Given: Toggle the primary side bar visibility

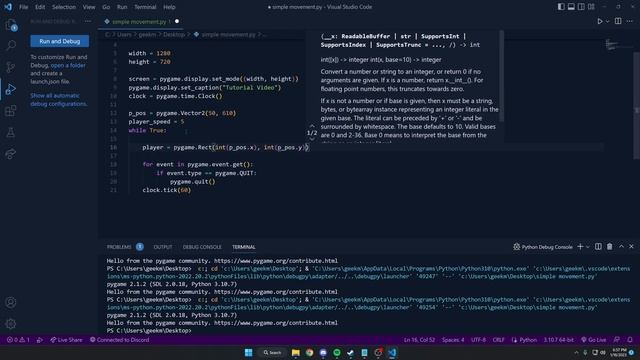Looking at the screenshot, I should click(x=561, y=7).
